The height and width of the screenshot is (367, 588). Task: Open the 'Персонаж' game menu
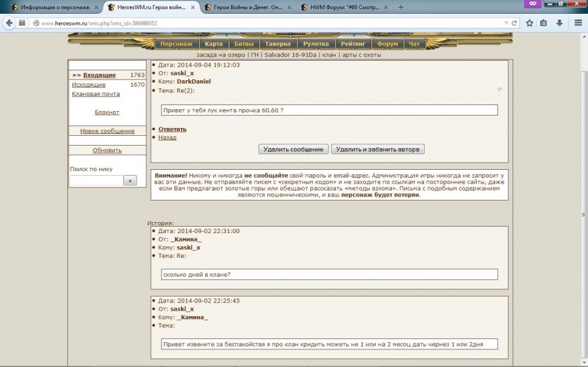[x=176, y=44]
